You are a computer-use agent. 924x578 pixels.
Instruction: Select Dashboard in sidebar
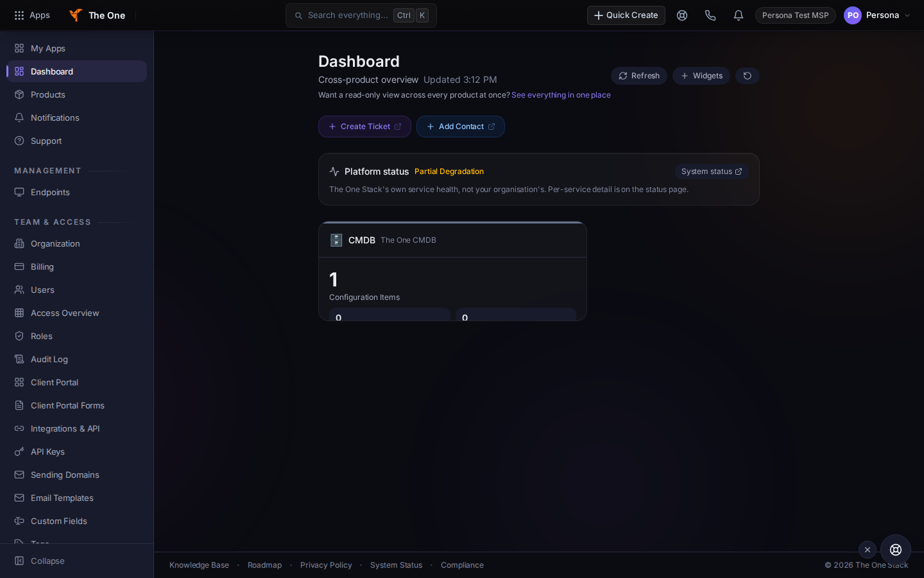pyautogui.click(x=77, y=71)
